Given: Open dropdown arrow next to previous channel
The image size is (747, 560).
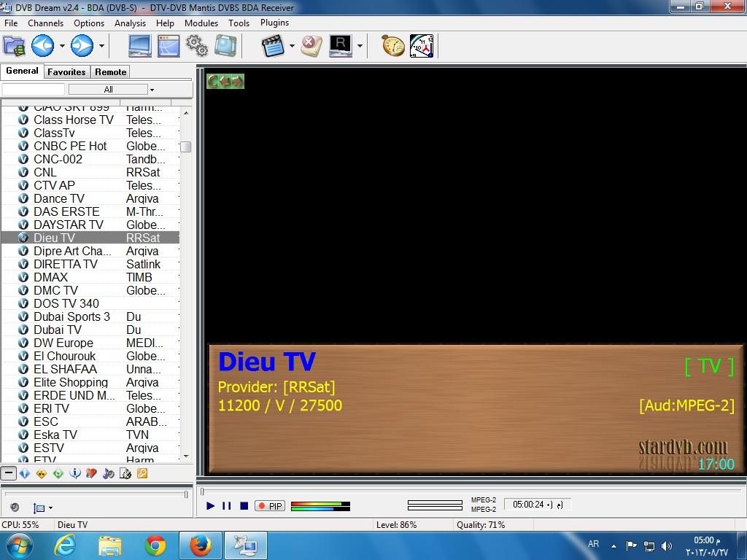Looking at the screenshot, I should tap(62, 46).
